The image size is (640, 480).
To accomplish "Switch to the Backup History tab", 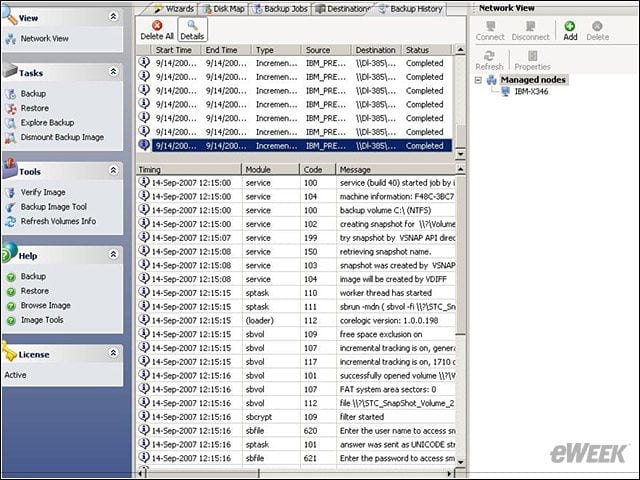I will tap(411, 9).
